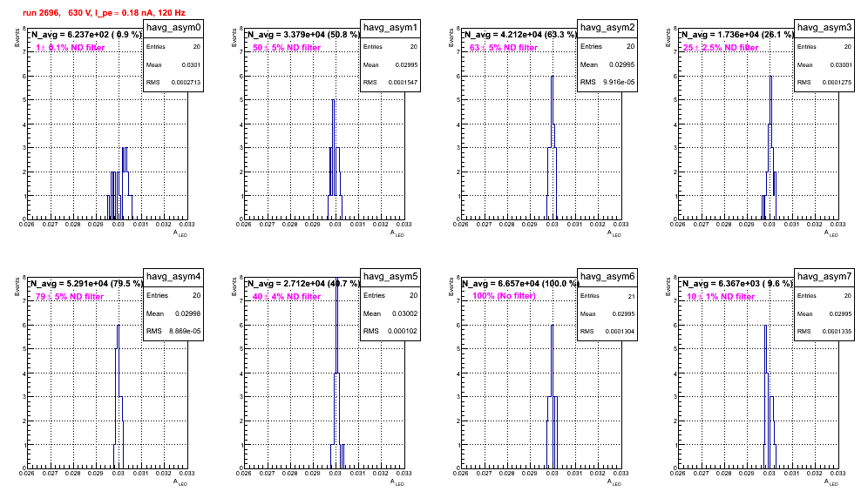Click the 25± 2.5% ND filter label

(x=721, y=48)
